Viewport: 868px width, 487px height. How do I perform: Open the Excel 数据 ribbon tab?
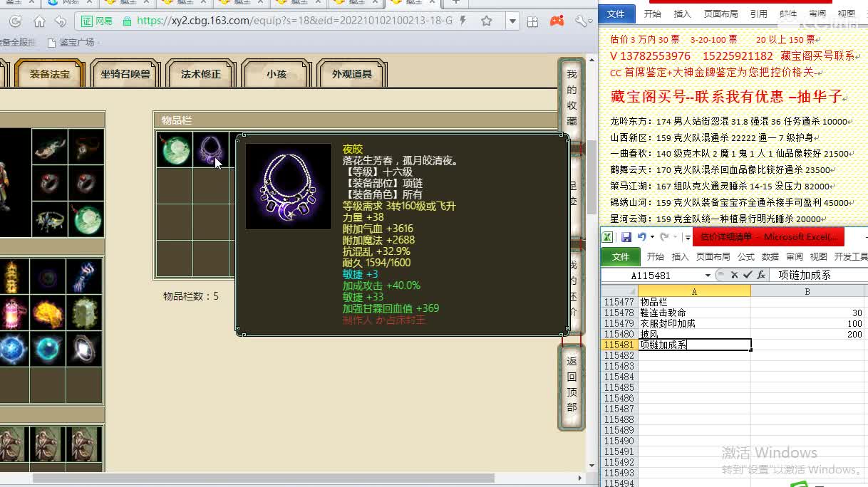[770, 256]
